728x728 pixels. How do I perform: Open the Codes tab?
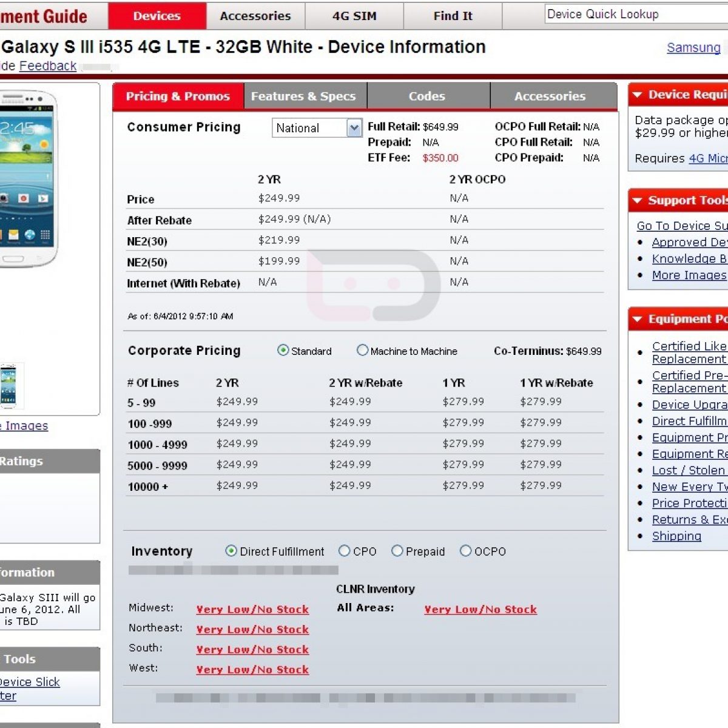point(427,96)
